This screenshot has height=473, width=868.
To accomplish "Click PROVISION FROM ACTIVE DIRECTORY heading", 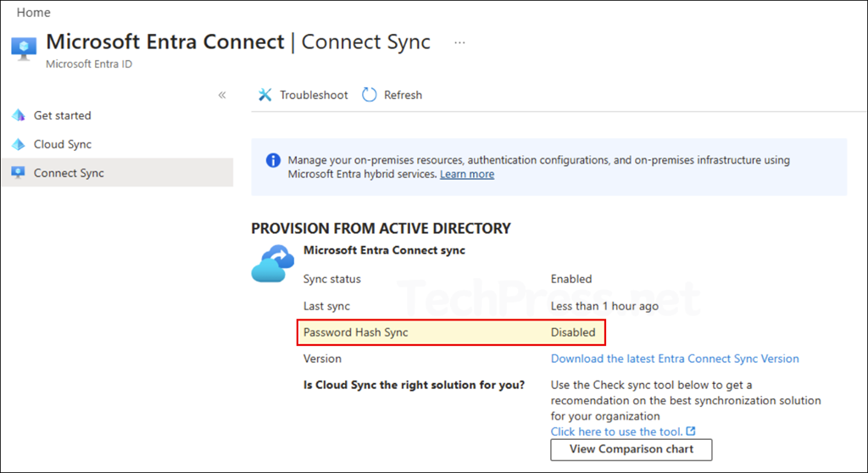I will [x=381, y=228].
